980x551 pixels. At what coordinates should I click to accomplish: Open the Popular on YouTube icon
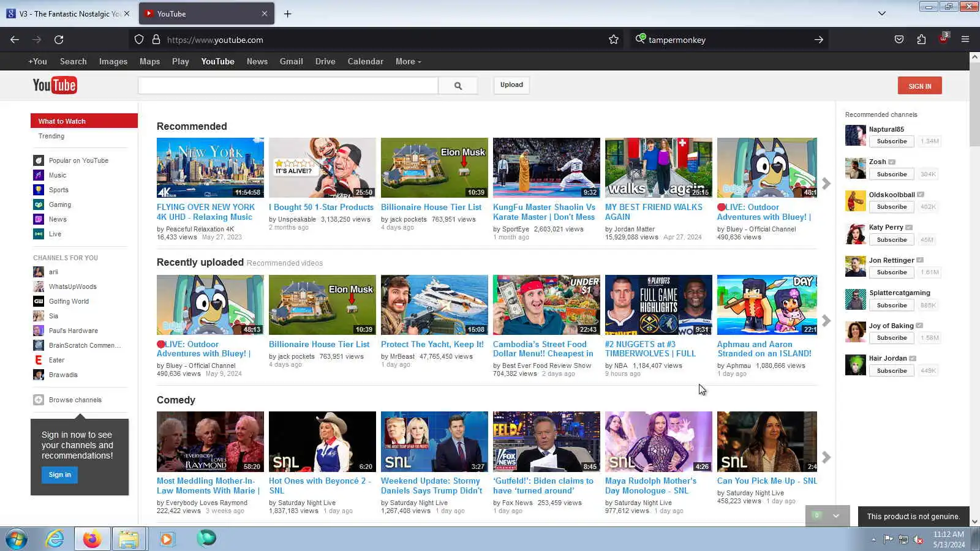click(39, 160)
